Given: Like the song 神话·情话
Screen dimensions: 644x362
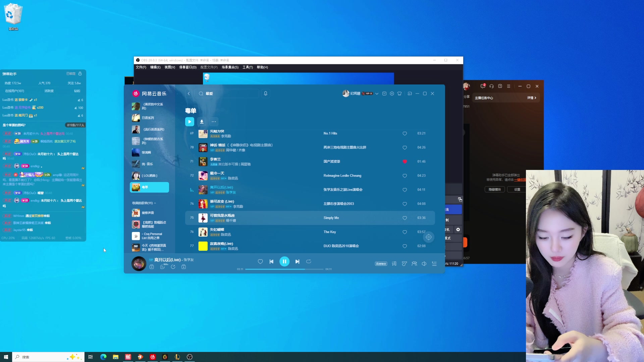Looking at the screenshot, I should (405, 147).
